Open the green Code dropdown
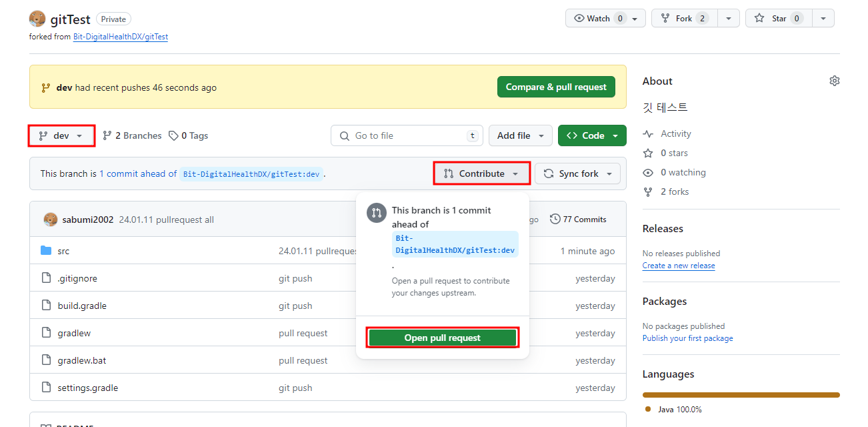The width and height of the screenshot is (868, 427). [x=592, y=135]
